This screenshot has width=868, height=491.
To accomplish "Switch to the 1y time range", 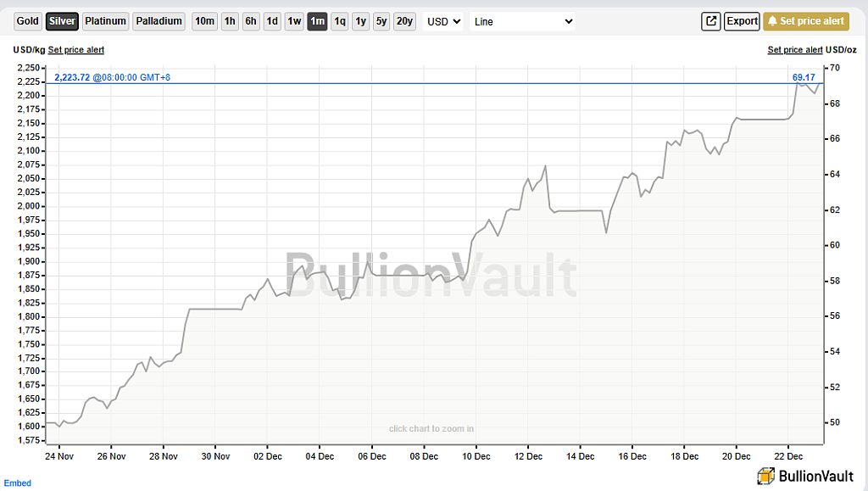I will click(361, 21).
